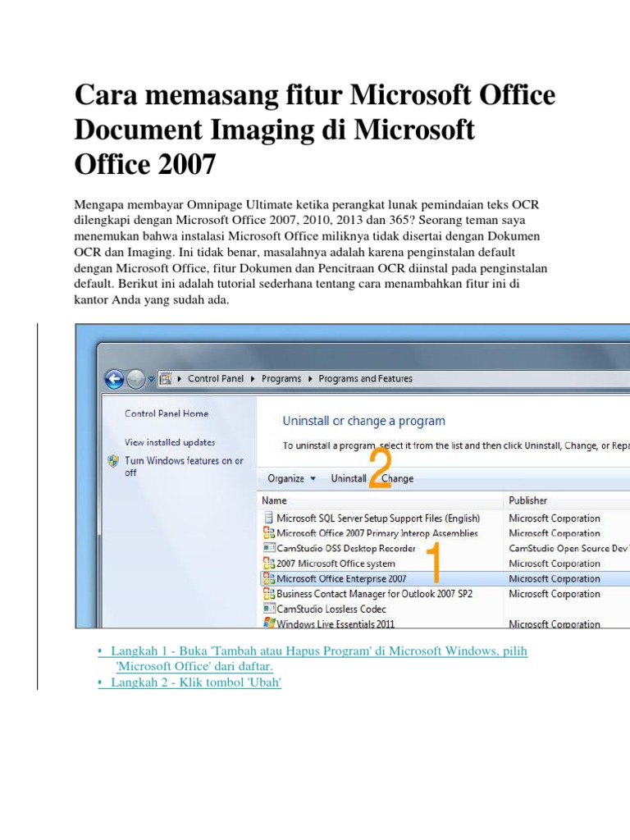The height and width of the screenshot is (840, 630).
Task: Select Control Panel in breadcrumb path
Action: click(216, 378)
